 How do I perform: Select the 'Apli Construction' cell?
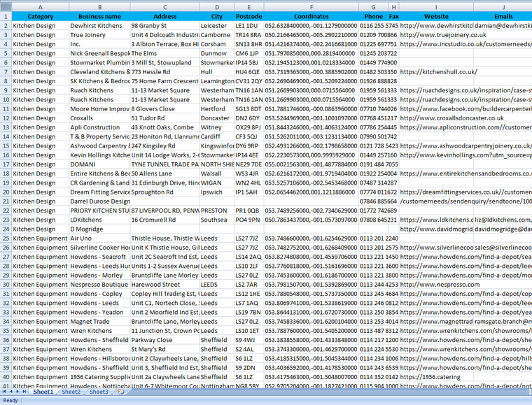click(99, 127)
